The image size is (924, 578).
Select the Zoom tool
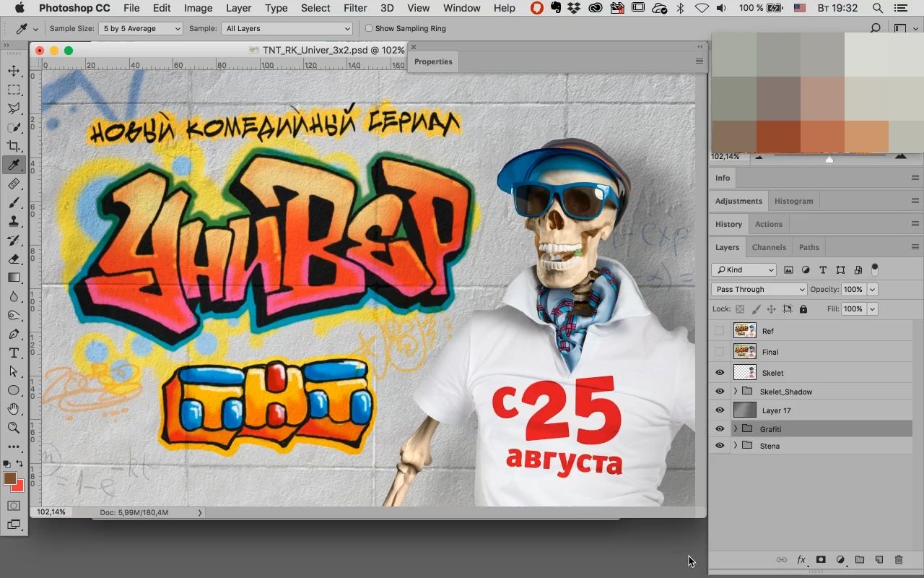[14, 428]
